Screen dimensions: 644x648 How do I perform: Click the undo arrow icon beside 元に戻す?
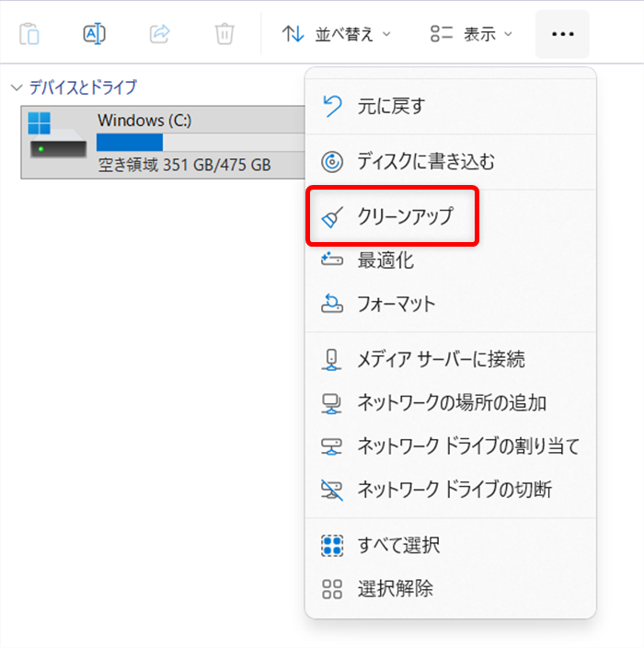tap(332, 106)
